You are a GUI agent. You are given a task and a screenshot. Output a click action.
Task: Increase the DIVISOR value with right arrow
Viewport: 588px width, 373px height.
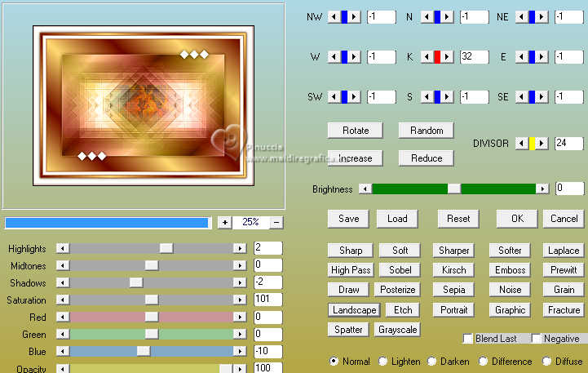coord(542,144)
